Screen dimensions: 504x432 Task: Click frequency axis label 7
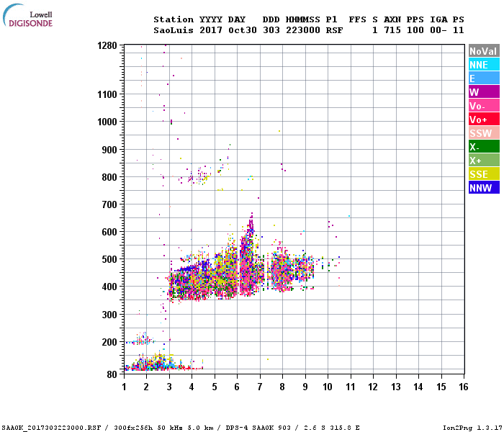tap(260, 387)
